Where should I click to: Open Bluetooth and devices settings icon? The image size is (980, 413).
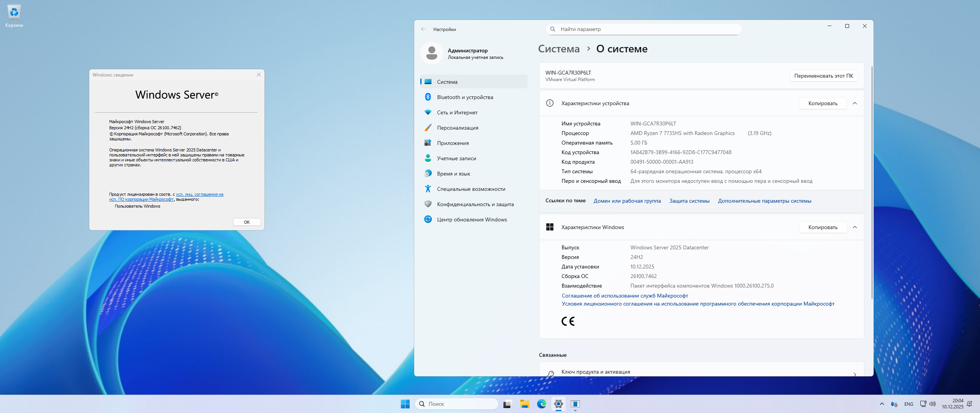pyautogui.click(x=428, y=97)
